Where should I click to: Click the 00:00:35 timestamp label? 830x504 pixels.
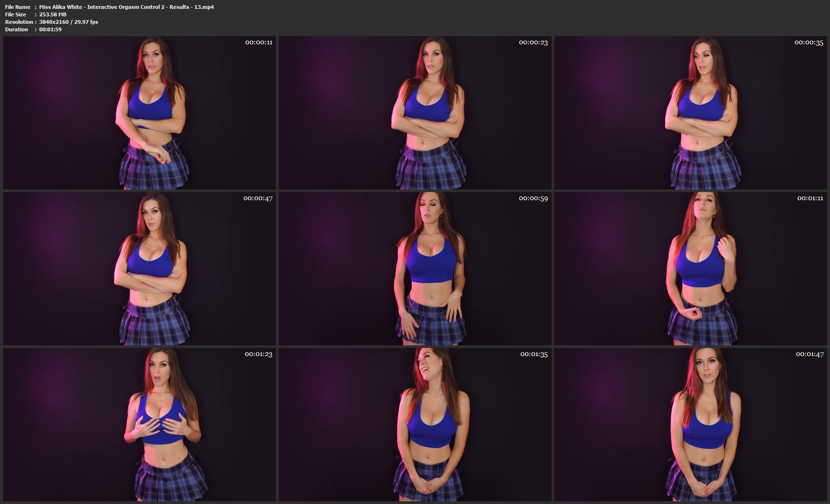809,42
